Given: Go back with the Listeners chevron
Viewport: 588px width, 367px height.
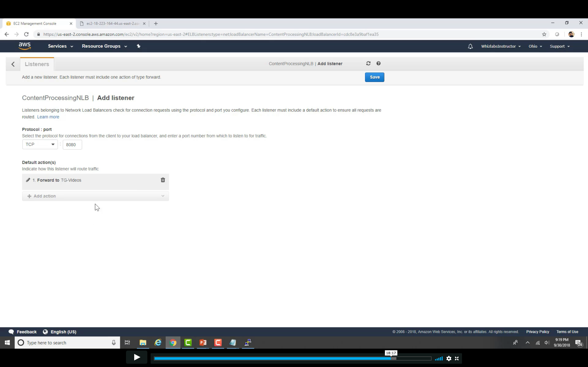Looking at the screenshot, I should tap(13, 64).
